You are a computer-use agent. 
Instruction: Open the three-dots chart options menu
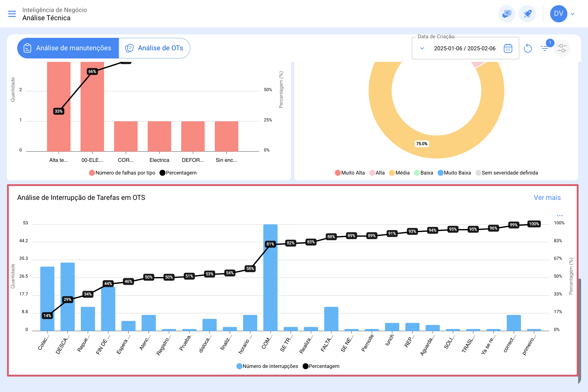point(559,216)
